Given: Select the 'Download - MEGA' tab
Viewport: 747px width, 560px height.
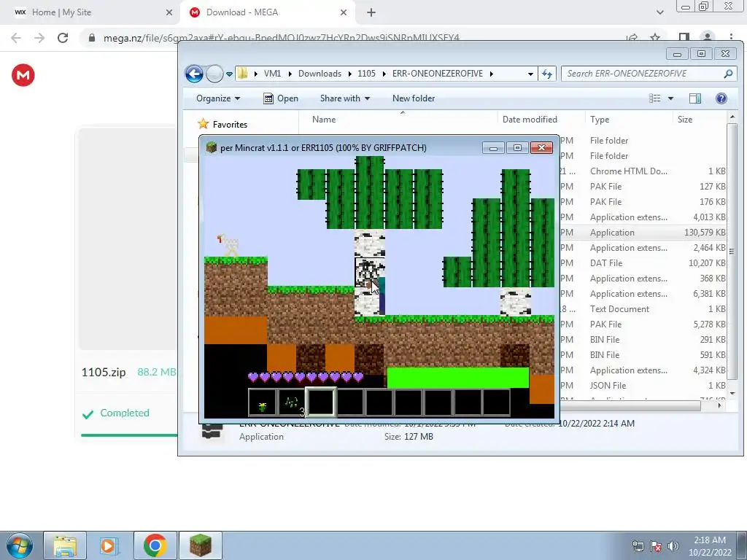Looking at the screenshot, I should 268,12.
